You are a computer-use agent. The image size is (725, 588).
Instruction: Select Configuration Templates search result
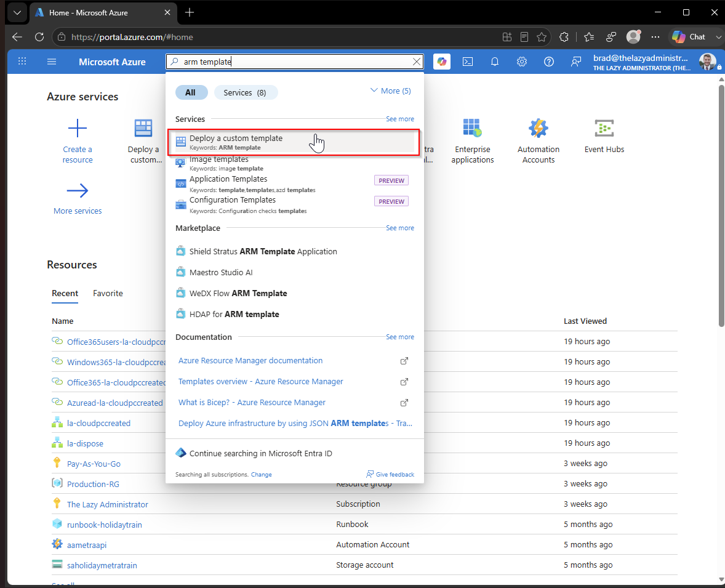[x=294, y=205]
